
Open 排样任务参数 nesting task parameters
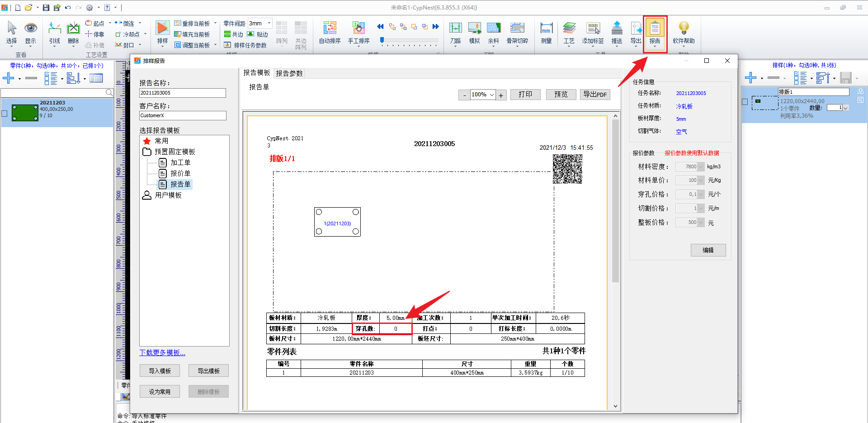245,45
